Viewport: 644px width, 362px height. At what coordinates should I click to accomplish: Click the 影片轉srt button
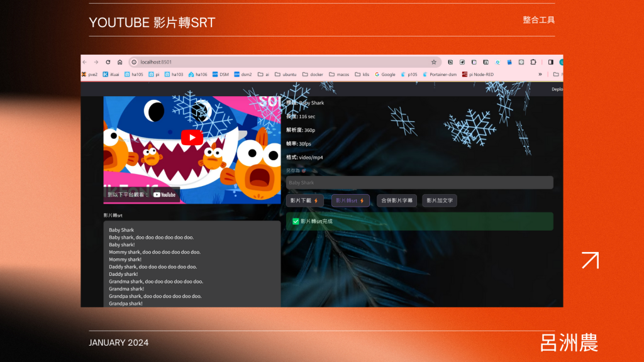350,200
